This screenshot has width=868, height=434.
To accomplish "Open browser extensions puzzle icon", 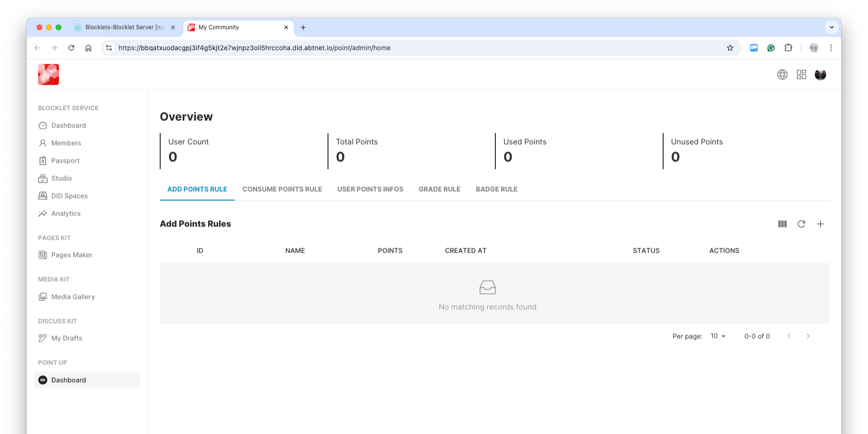I will (788, 48).
